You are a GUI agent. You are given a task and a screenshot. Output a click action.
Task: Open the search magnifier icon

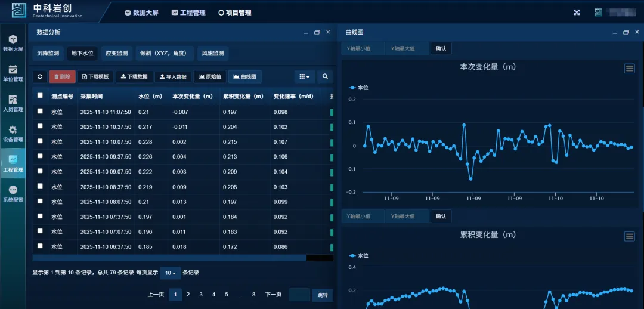pyautogui.click(x=325, y=76)
